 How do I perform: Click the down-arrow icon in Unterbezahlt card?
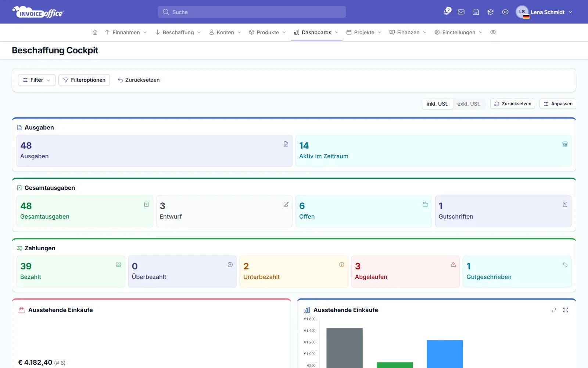341,265
